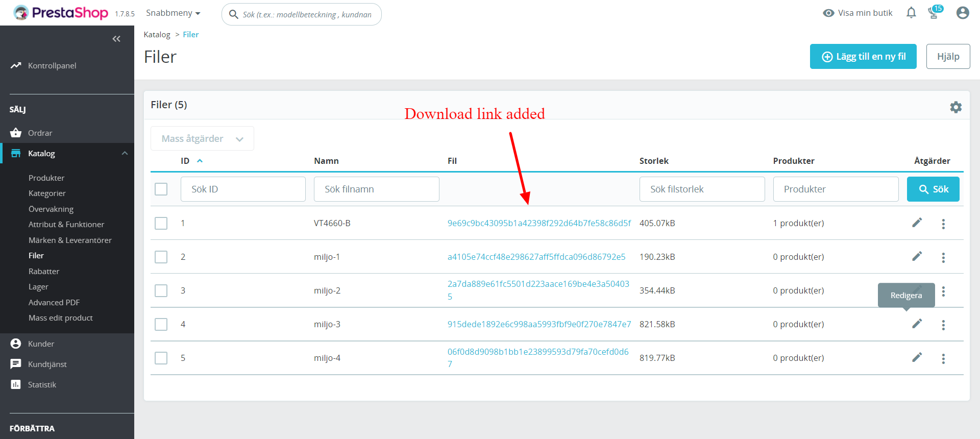Collapse the Katalog menu section
980x439 pixels.
125,153
